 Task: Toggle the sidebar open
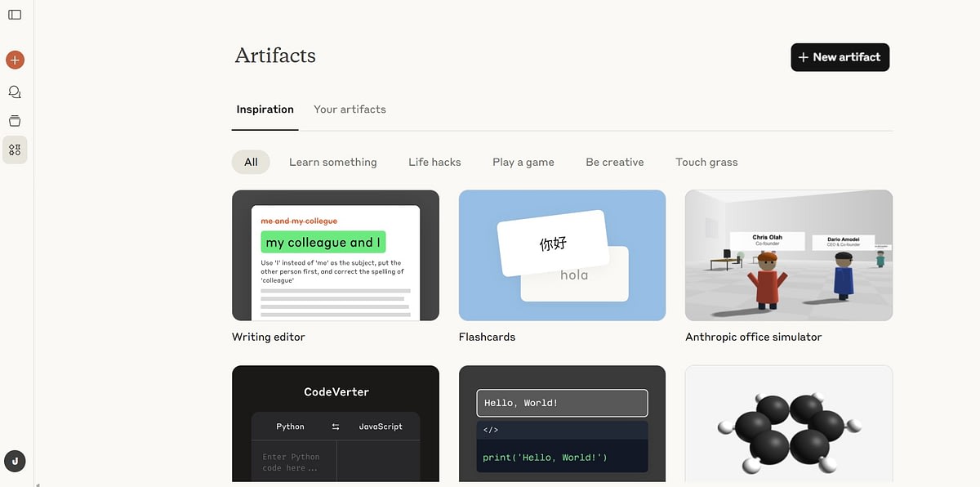click(x=15, y=14)
